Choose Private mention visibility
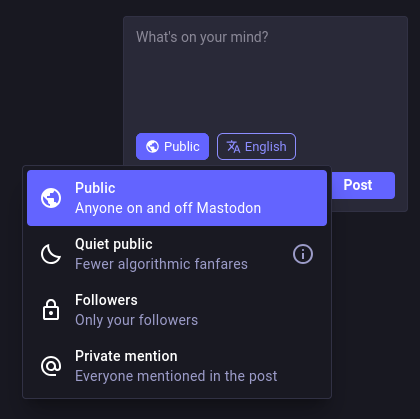Image resolution: width=420 pixels, height=419 pixels. click(177, 366)
